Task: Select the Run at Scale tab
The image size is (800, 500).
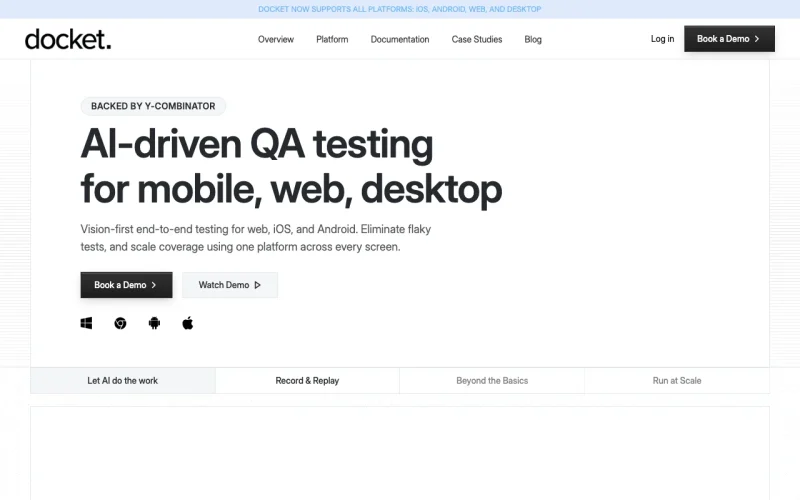Action: click(x=677, y=381)
